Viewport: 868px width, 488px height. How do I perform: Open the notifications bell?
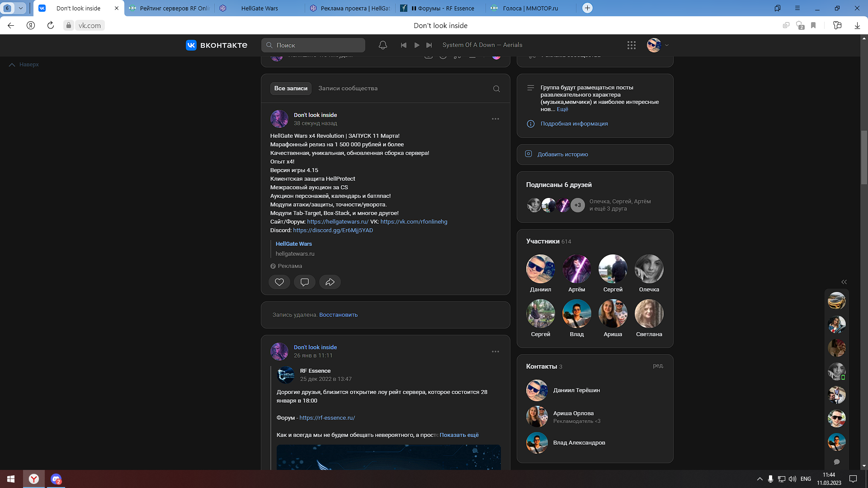pos(383,45)
